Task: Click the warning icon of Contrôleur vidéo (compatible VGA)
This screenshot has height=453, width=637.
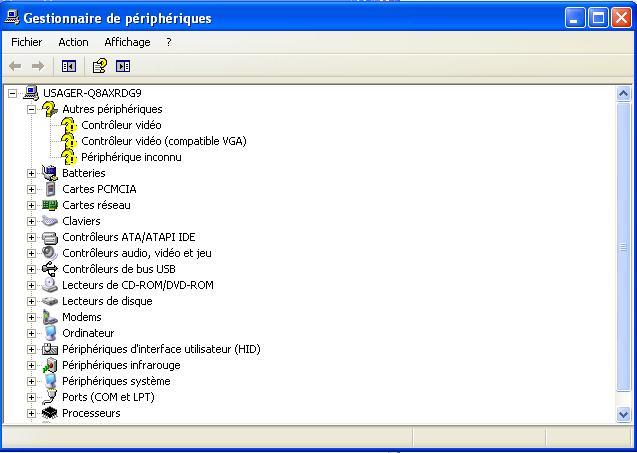Action: coord(69,141)
